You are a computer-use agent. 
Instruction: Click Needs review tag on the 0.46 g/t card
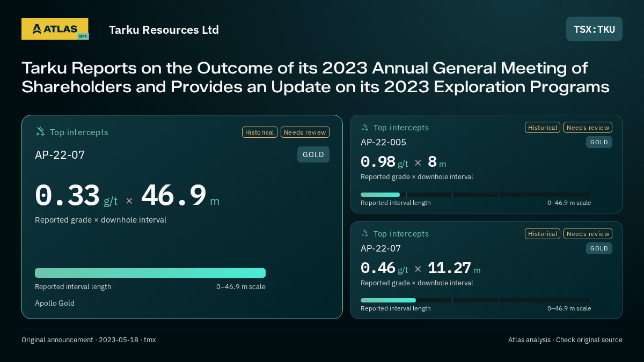588,234
